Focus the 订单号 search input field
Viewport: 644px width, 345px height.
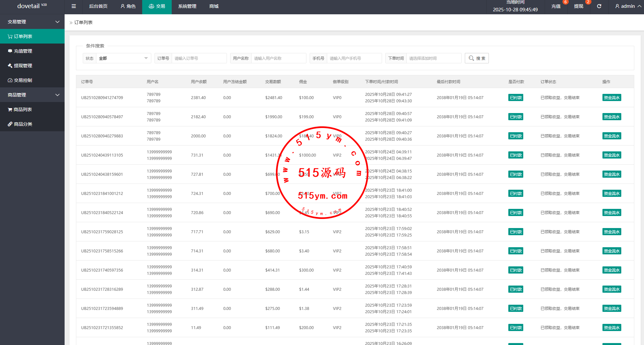point(199,58)
